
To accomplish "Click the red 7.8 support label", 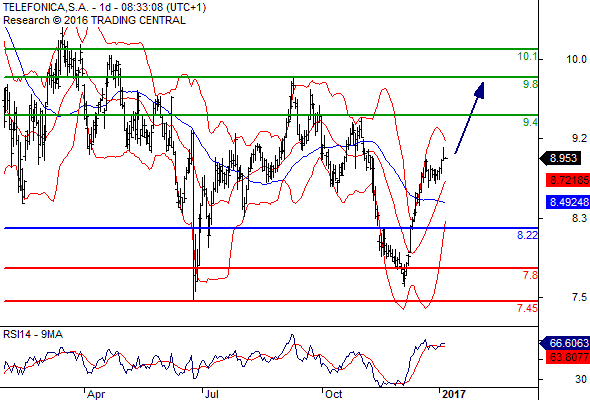I will click(530, 275).
